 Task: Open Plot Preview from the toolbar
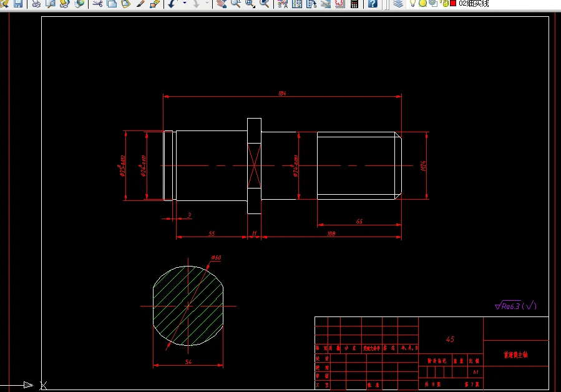51,4
